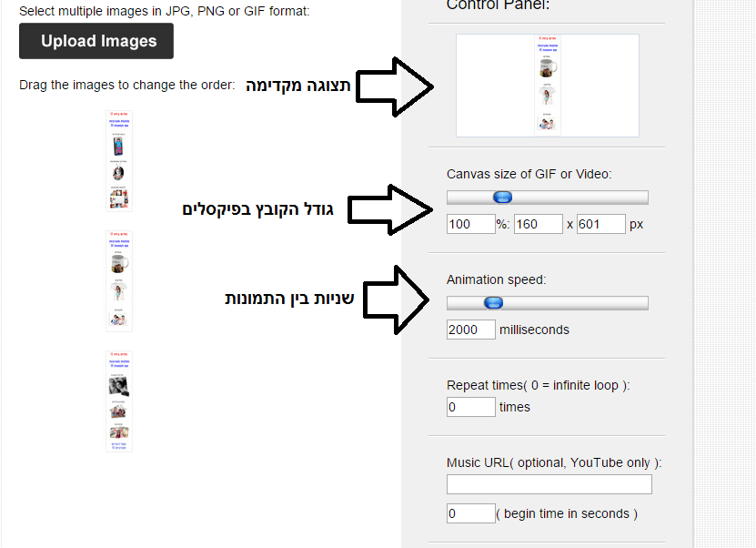Focus the canvas height field showing 601
This screenshot has width=756, height=548.
click(600, 224)
